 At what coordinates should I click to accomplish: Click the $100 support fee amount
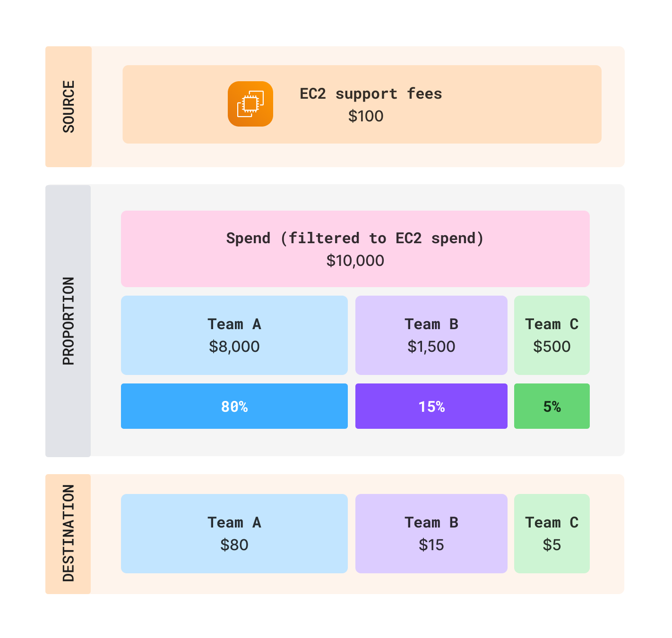366,116
